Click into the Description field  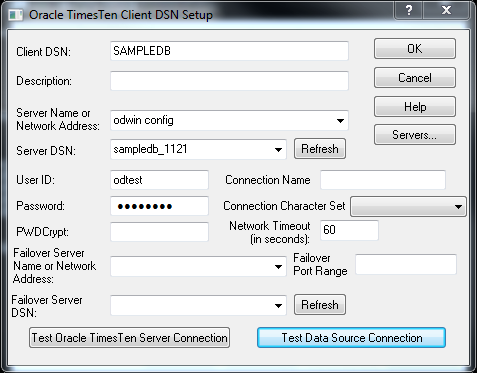point(229,81)
